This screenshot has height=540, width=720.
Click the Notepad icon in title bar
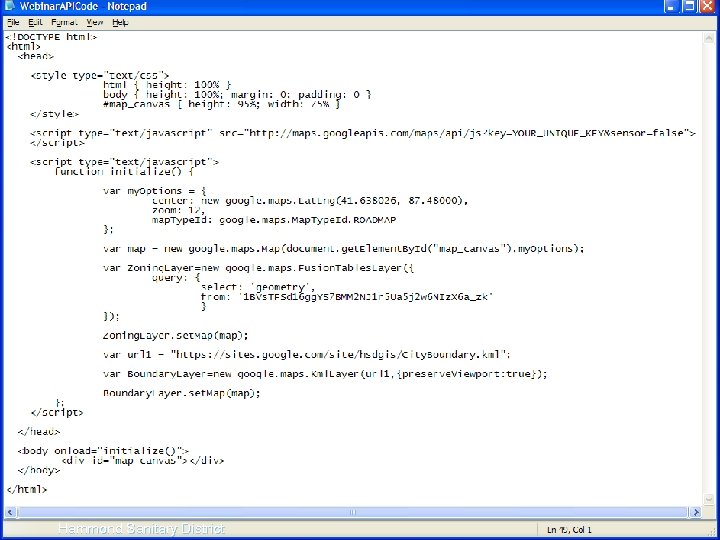9,6
